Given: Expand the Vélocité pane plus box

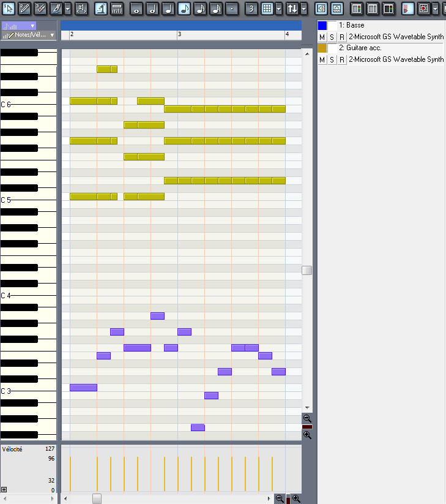Looking at the screenshot, I should point(4,489).
